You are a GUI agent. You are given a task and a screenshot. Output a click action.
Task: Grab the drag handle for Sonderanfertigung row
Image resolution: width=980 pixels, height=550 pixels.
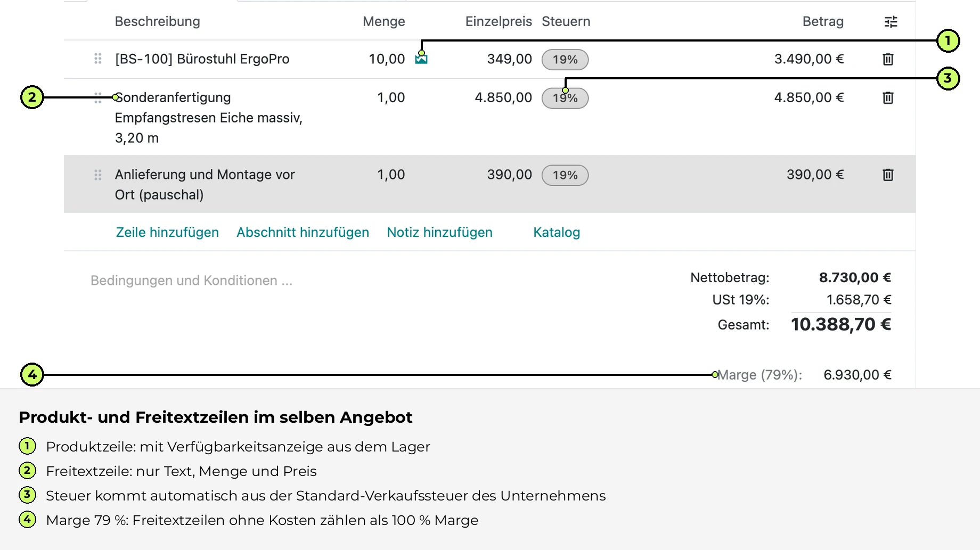(98, 97)
